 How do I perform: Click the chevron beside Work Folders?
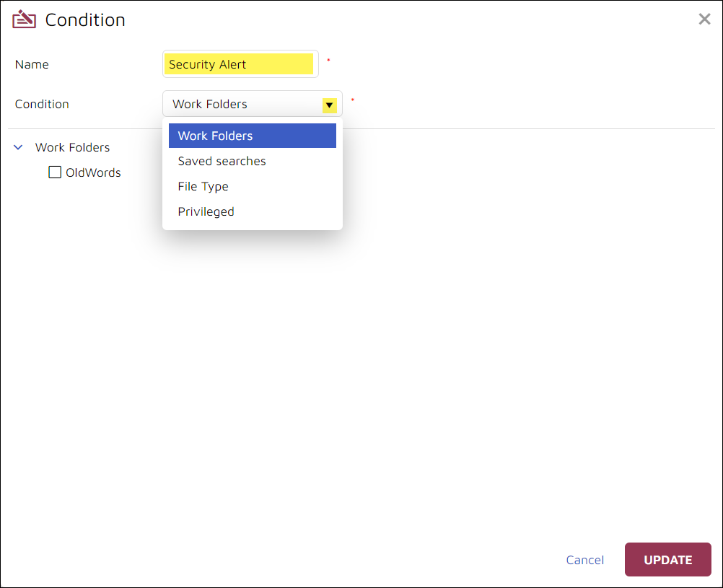click(x=18, y=147)
